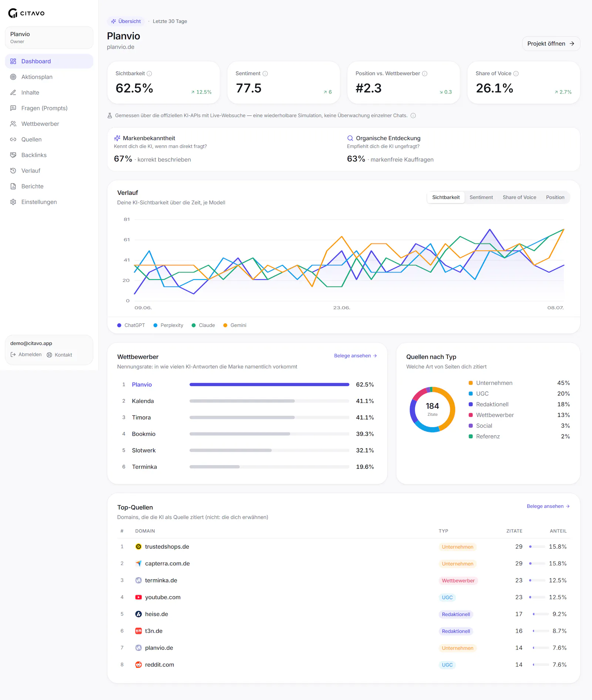
Task: Click trustedshops.de favicon
Action: 138,547
